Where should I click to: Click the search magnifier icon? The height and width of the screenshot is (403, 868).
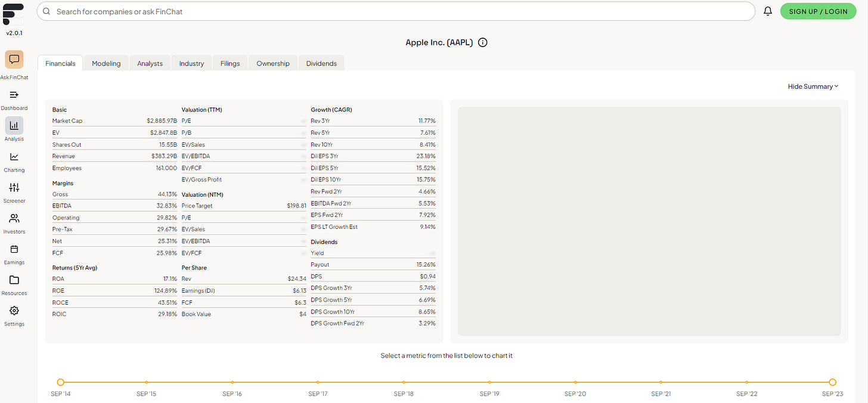coord(47,11)
